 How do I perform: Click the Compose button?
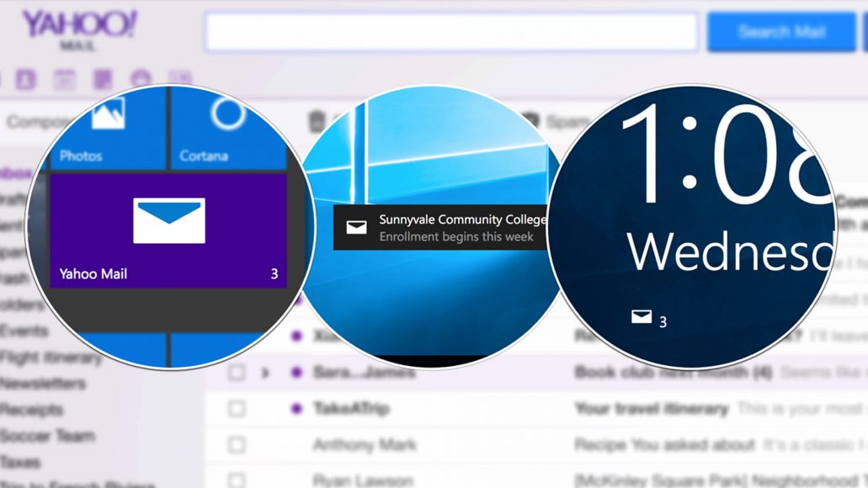[39, 122]
